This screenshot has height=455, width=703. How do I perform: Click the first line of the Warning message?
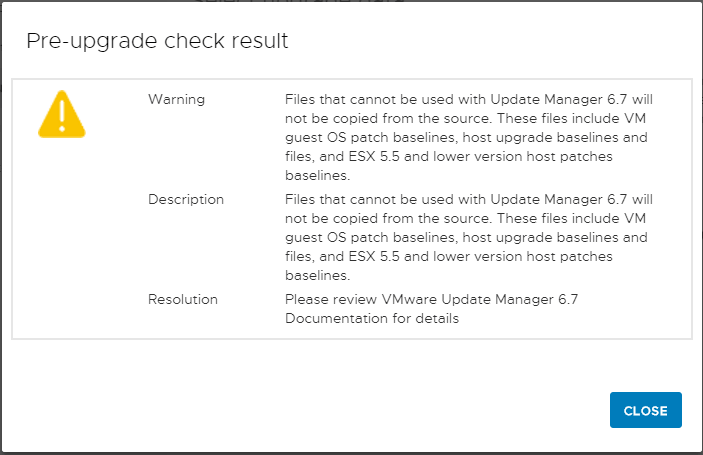(469, 99)
